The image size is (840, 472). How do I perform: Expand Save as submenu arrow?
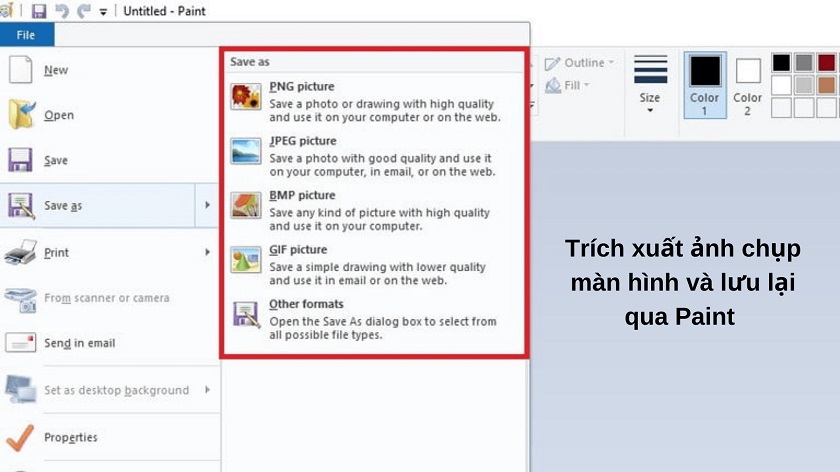coord(207,205)
